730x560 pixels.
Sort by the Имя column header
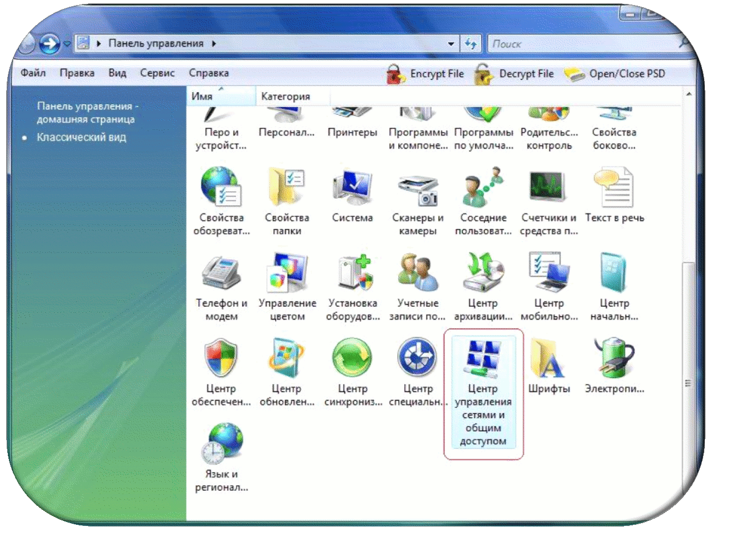coord(222,96)
